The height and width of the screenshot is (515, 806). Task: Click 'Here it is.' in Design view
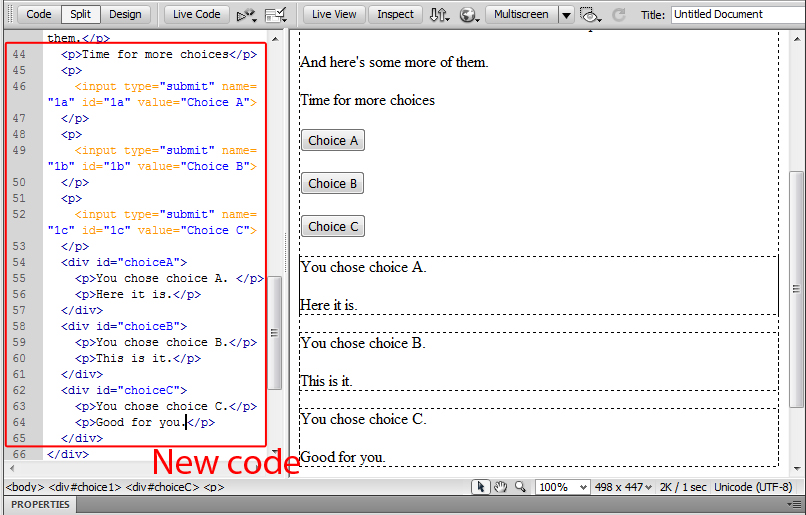click(x=328, y=305)
